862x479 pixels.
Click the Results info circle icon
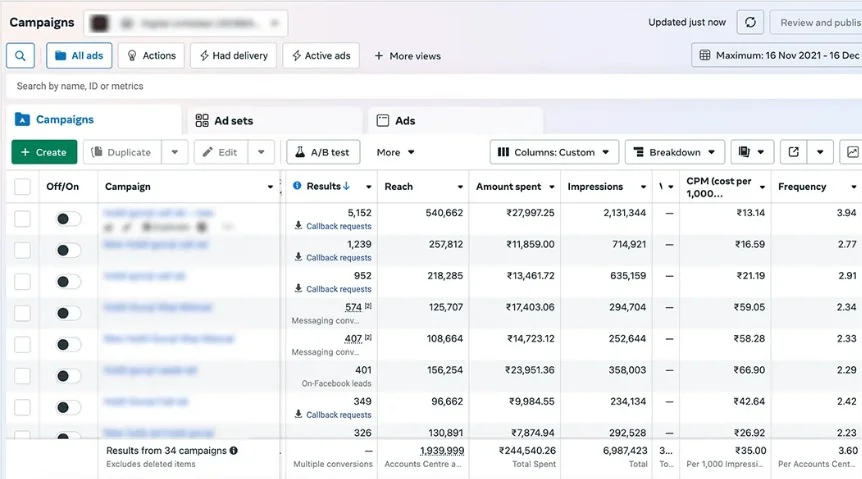(297, 186)
